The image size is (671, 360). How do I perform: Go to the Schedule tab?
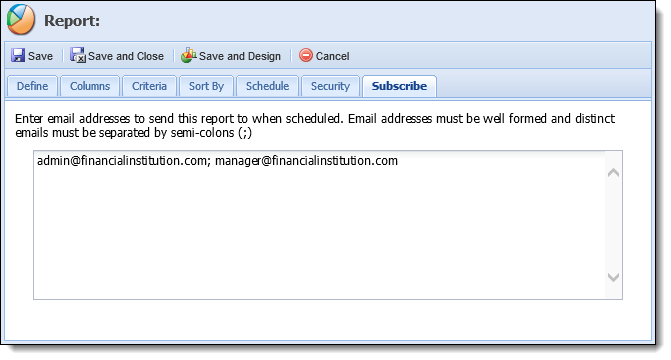267,86
